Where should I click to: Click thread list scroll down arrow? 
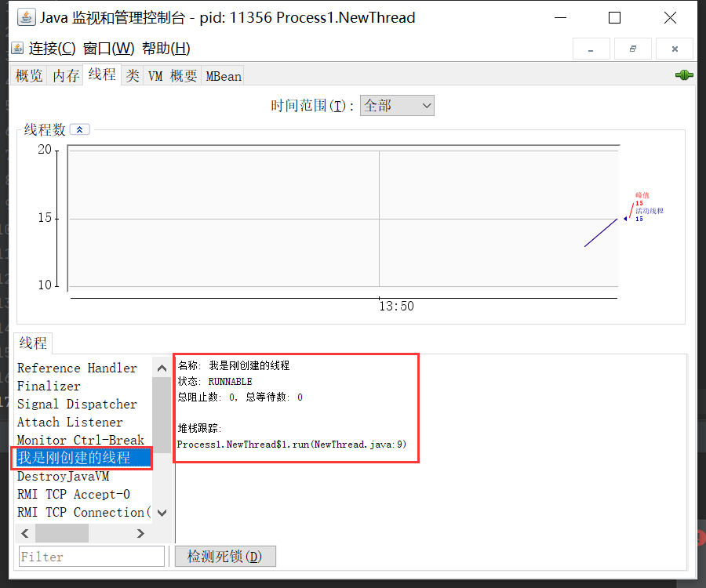[x=162, y=513]
